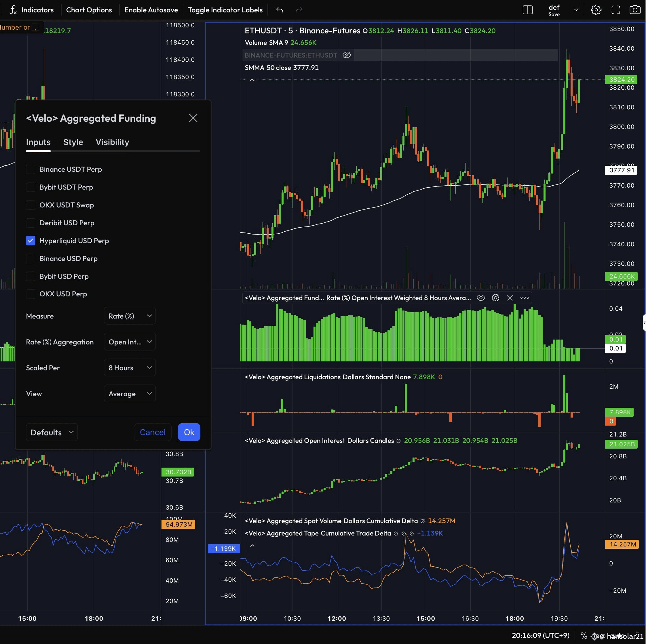The width and height of the screenshot is (646, 644).
Task: Expand the Scaled Per 8 Hours dropdown
Action: click(x=130, y=368)
